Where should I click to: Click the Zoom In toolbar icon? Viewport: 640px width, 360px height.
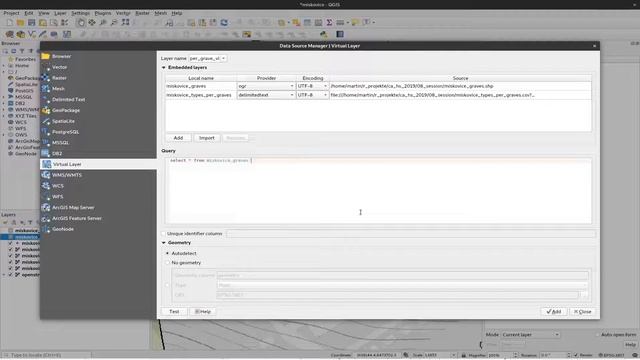[x=103, y=22]
